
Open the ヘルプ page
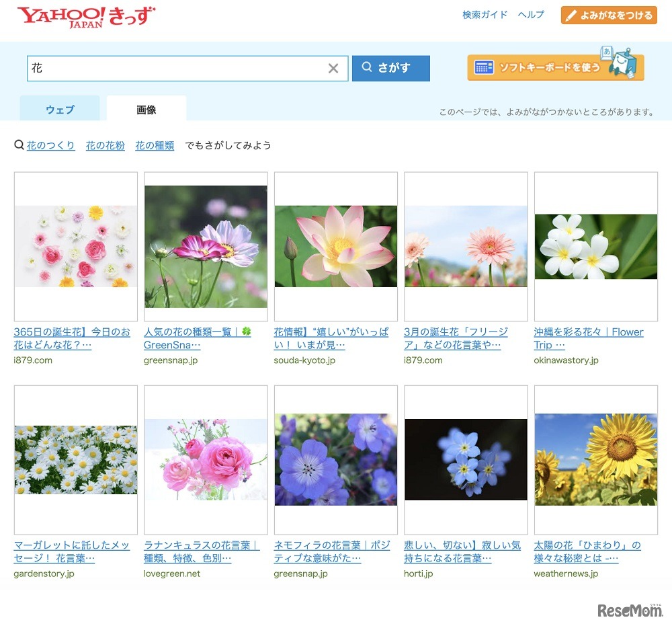531,14
